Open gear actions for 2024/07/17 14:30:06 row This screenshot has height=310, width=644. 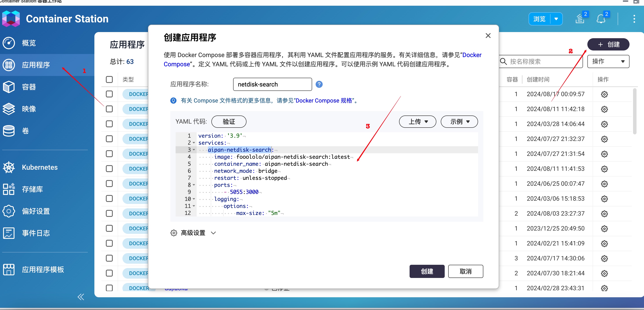(604, 258)
